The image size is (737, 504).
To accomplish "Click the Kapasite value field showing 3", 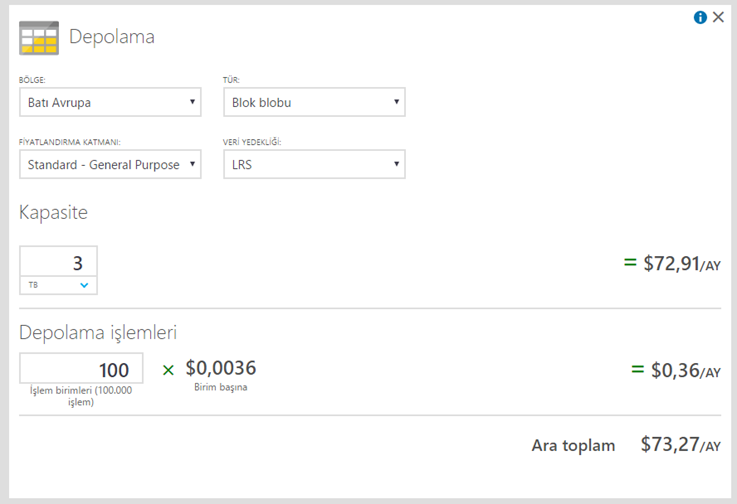I will pos(58,261).
